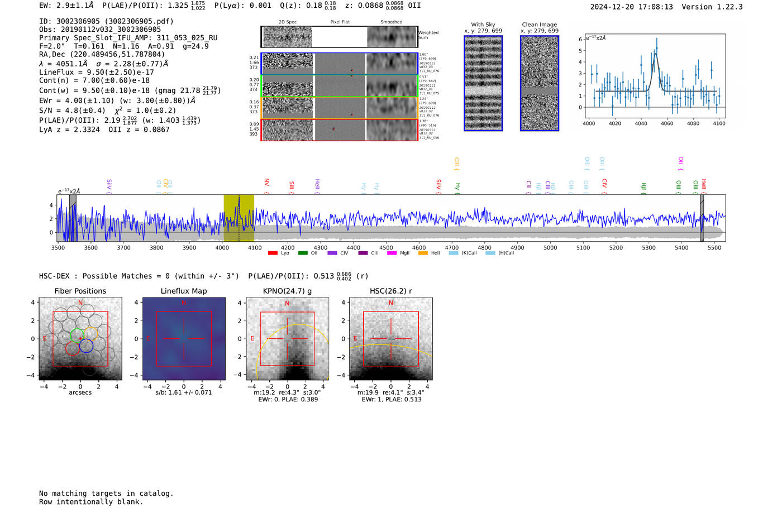Open the Fiber Positions map

(80, 339)
